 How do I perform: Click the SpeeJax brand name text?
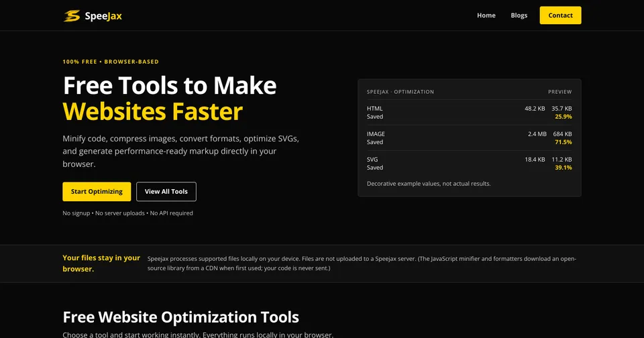(103, 16)
